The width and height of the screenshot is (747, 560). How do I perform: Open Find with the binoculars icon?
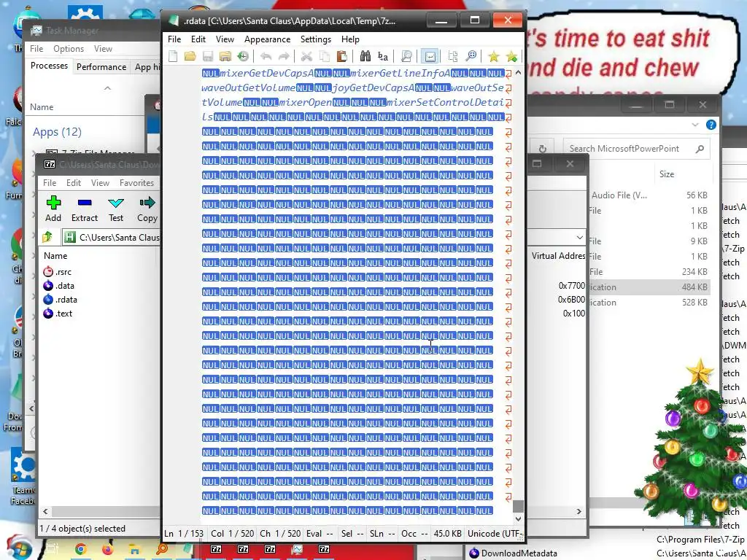point(365,57)
